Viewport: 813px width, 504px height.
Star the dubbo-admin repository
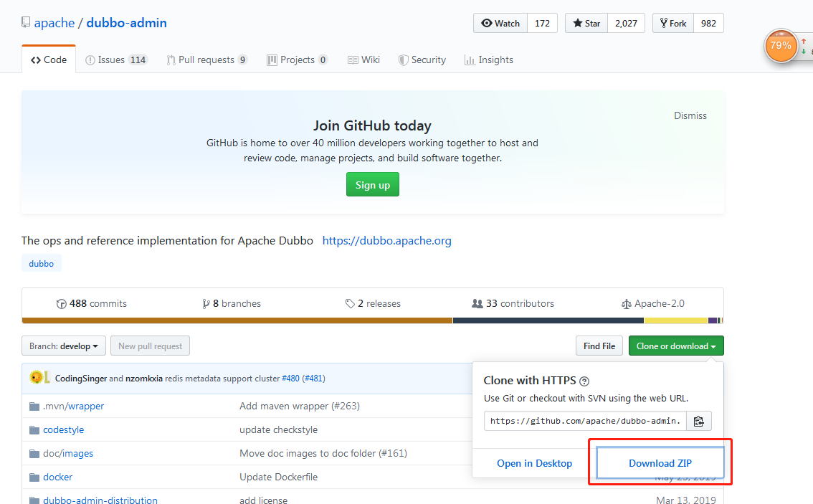[x=586, y=24]
